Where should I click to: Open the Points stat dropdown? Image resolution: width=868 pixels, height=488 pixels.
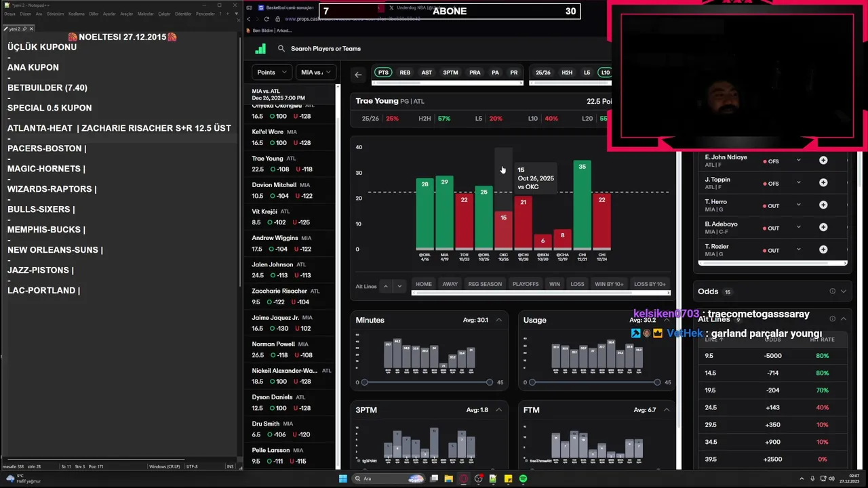click(x=272, y=73)
